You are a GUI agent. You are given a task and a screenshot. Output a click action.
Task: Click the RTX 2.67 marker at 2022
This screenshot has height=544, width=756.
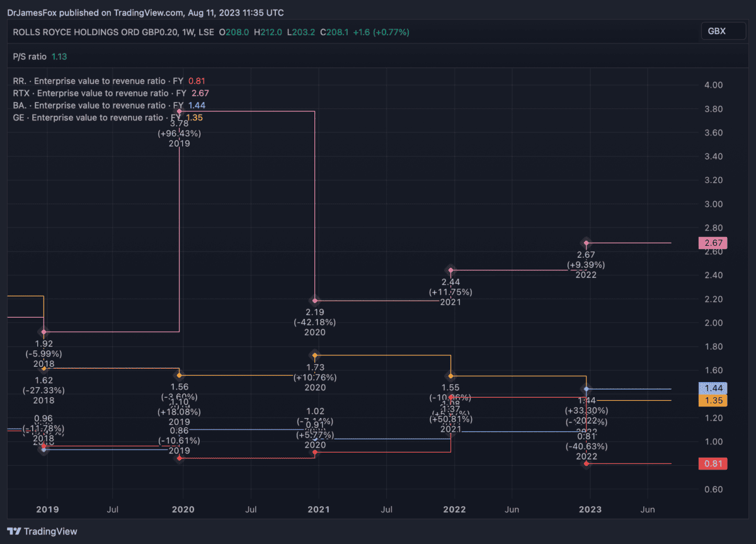click(x=587, y=243)
